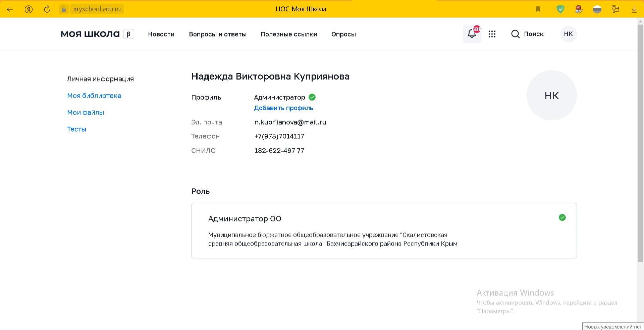Screen dimensions: 644x330
Task: Open the browser downloads arrow icon
Action: [x=634, y=9]
